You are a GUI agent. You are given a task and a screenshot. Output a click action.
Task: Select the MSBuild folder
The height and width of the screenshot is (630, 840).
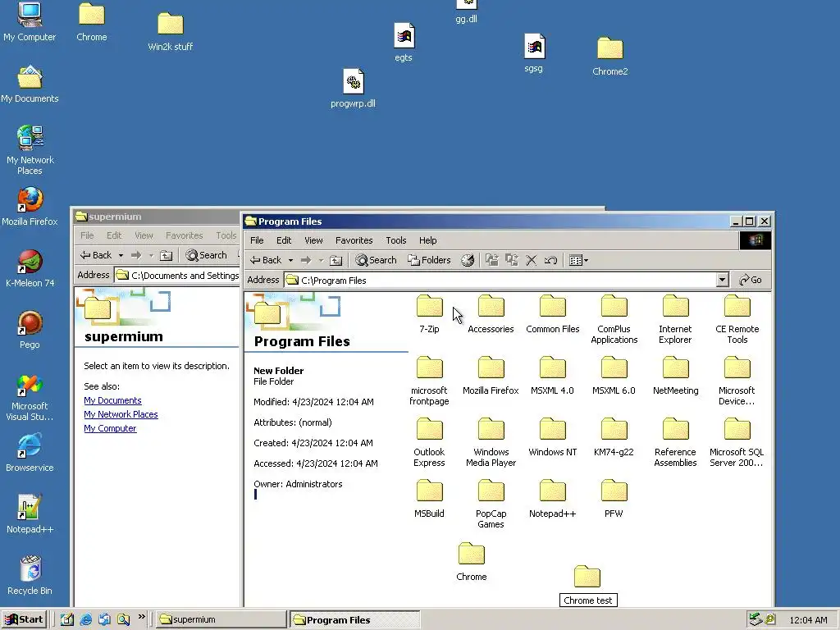coord(429,500)
